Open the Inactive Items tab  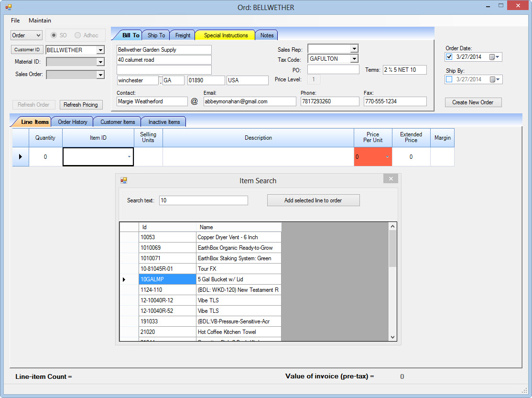pos(164,122)
